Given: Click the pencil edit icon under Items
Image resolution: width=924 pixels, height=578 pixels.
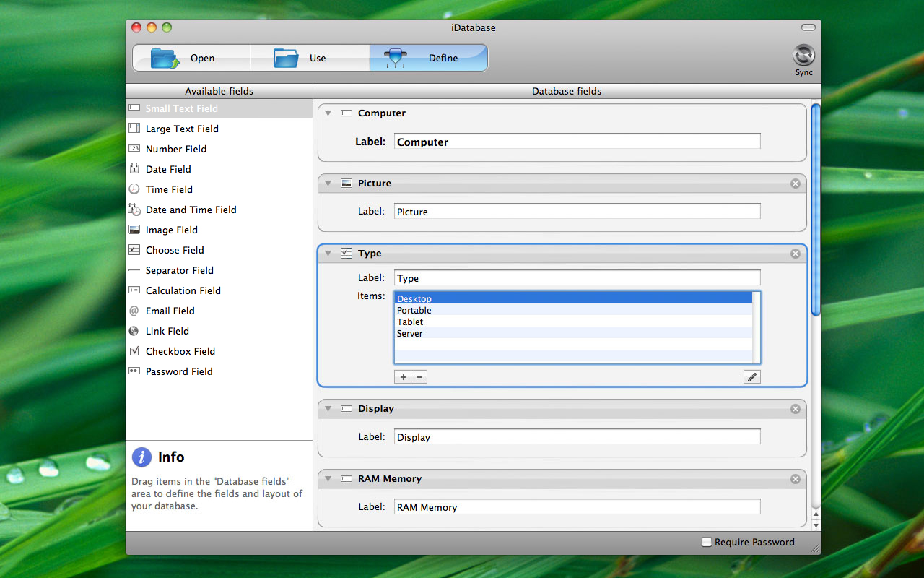Looking at the screenshot, I should [752, 376].
